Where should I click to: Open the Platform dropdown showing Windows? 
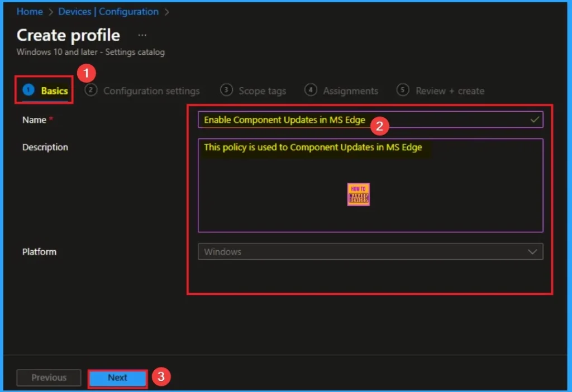pos(370,252)
